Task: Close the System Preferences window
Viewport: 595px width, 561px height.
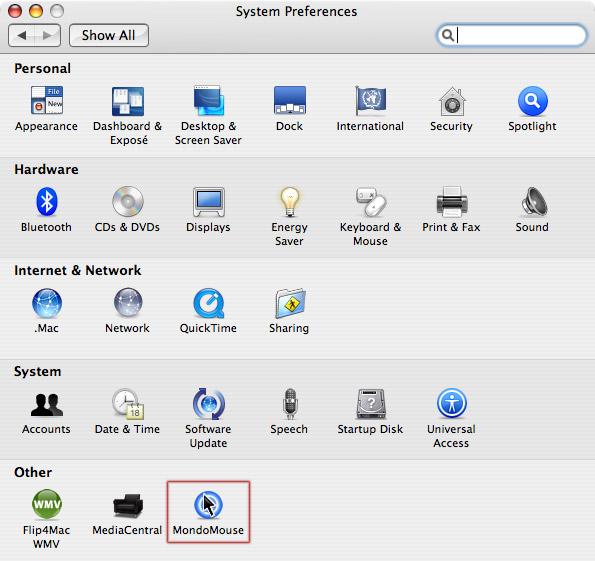Action: (x=15, y=11)
